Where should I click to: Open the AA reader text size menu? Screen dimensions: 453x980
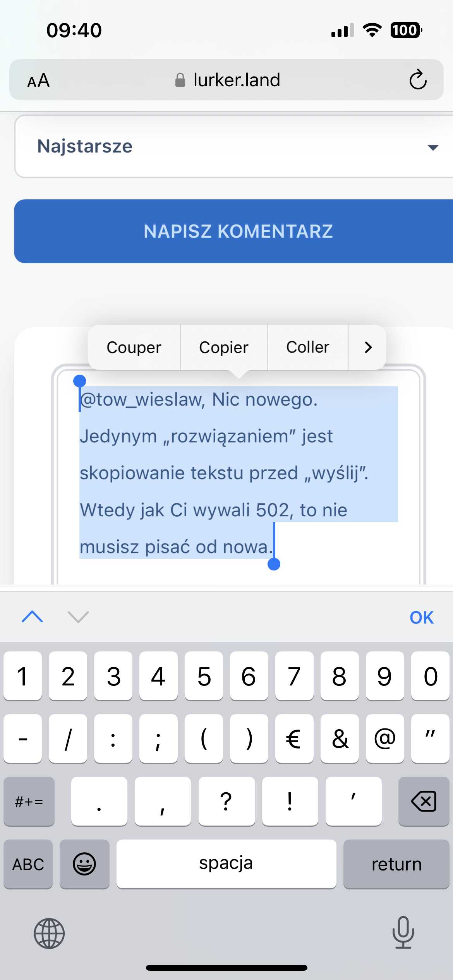(38, 81)
